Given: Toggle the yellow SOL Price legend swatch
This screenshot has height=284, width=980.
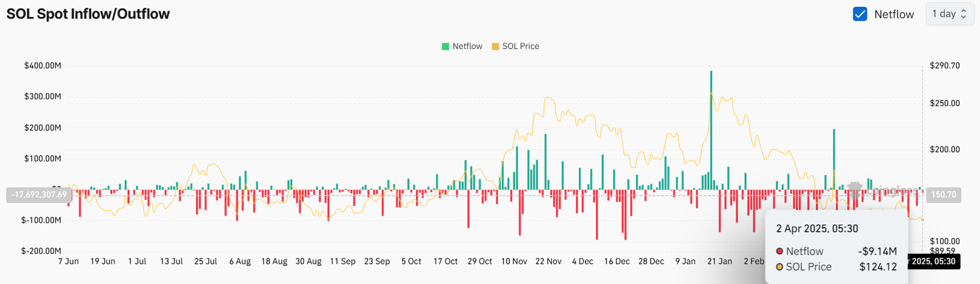Looking at the screenshot, I should [495, 47].
